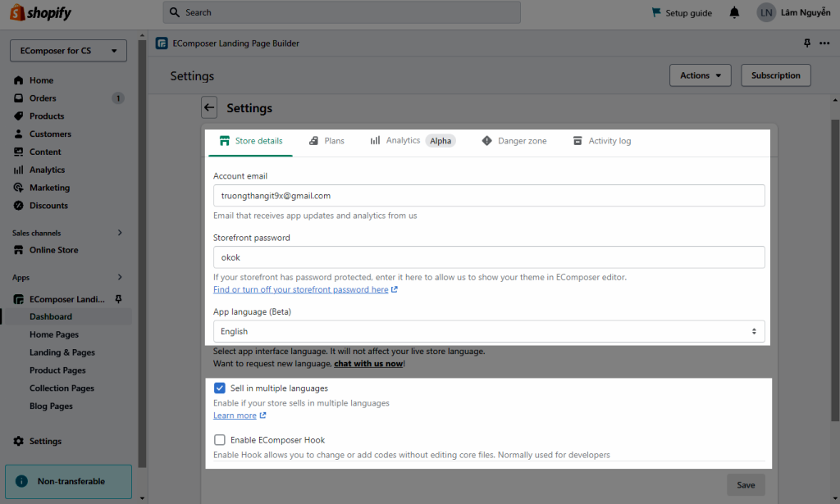Click the Online Store shop icon
840x504 pixels.
(x=19, y=250)
